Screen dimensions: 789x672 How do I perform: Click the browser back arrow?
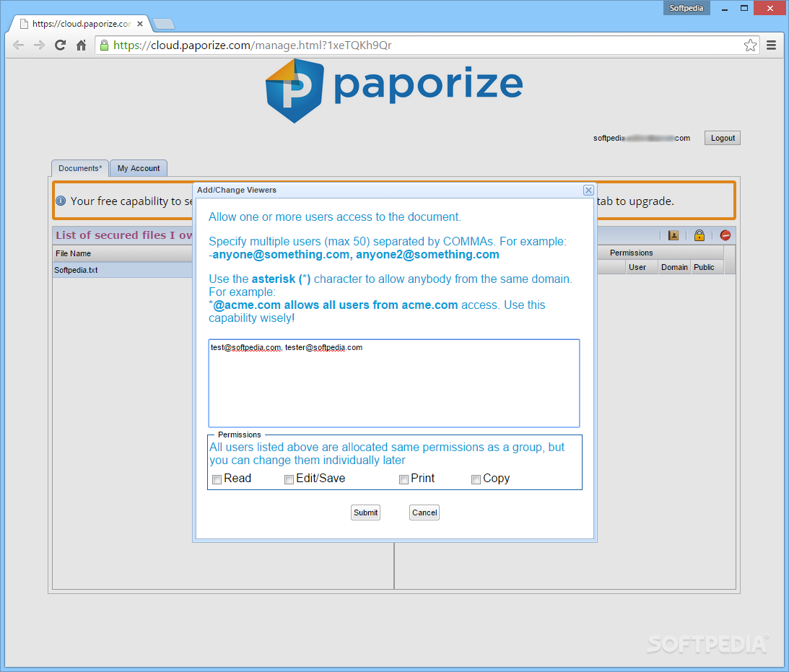tap(18, 45)
